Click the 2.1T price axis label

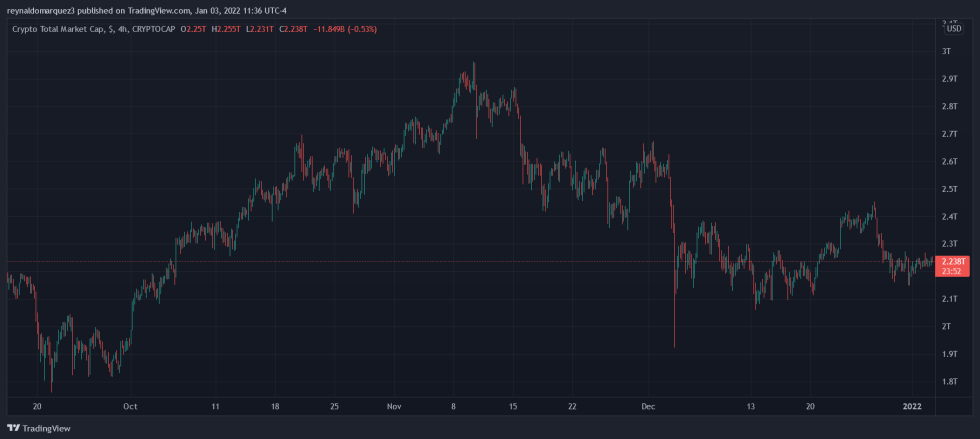(950, 299)
